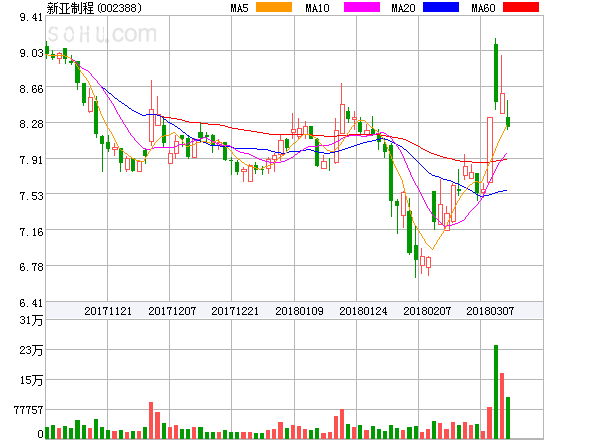Click the MA10 legend label
The height and width of the screenshot is (440, 600).
coord(317,8)
